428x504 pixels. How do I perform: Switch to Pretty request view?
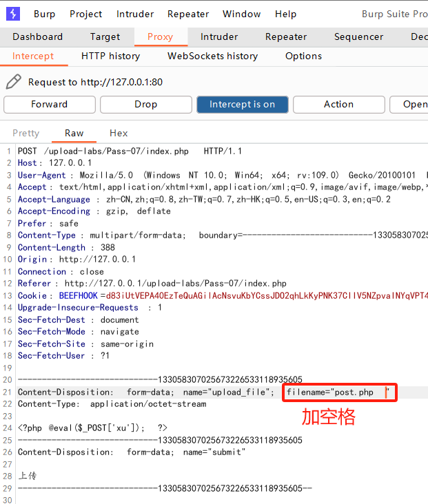tap(26, 133)
